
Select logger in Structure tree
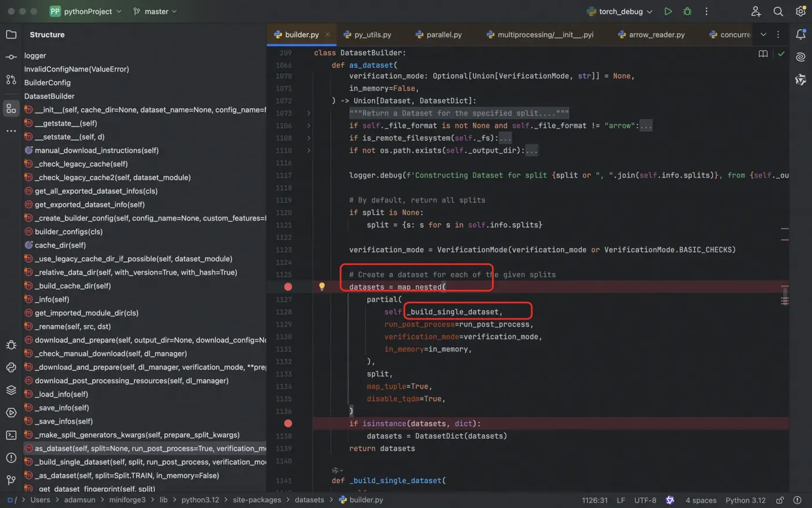(35, 56)
